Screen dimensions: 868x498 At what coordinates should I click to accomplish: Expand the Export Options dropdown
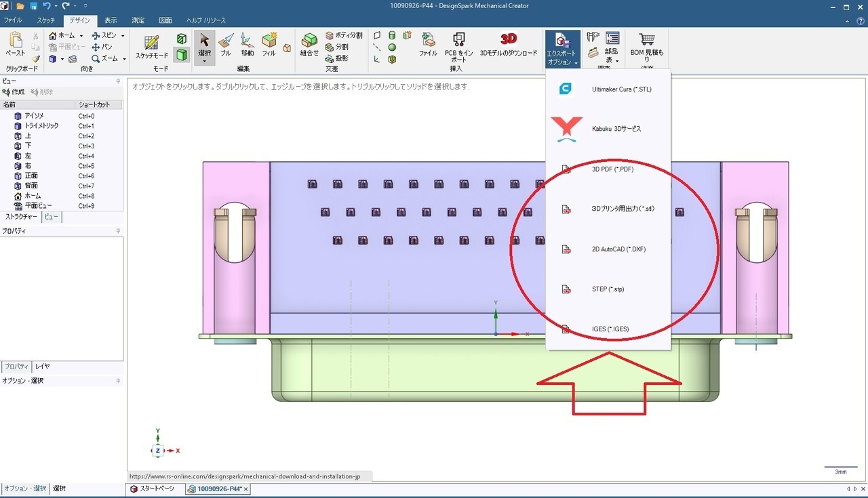(x=562, y=49)
